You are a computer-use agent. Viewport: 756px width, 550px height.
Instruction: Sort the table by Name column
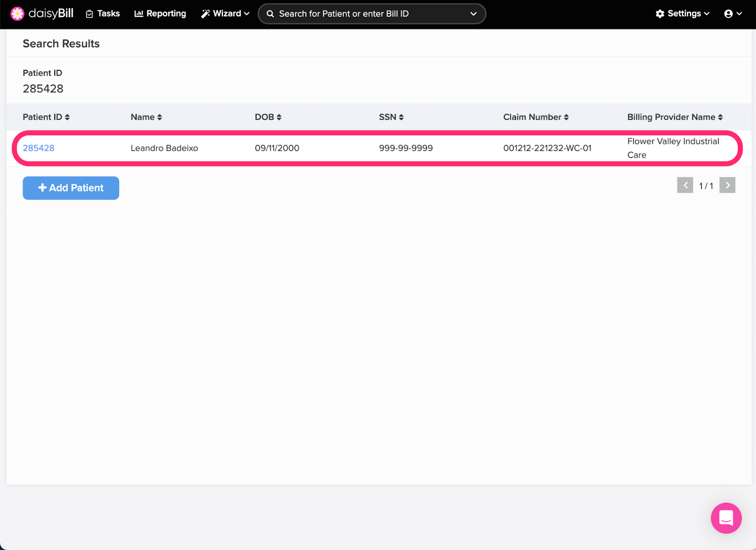click(x=146, y=117)
